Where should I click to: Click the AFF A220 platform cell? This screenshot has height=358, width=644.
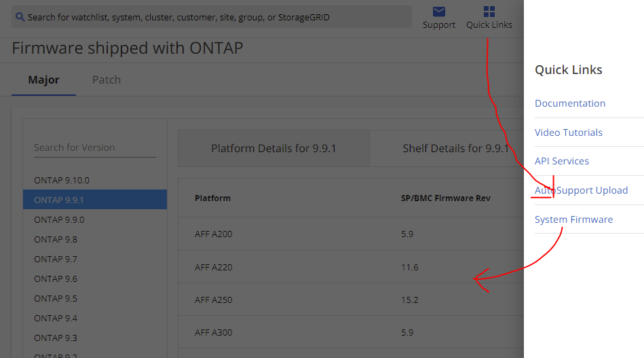pos(214,267)
